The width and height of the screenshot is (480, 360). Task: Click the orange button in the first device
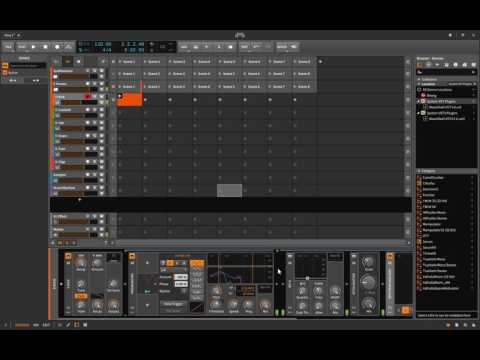click(x=81, y=296)
